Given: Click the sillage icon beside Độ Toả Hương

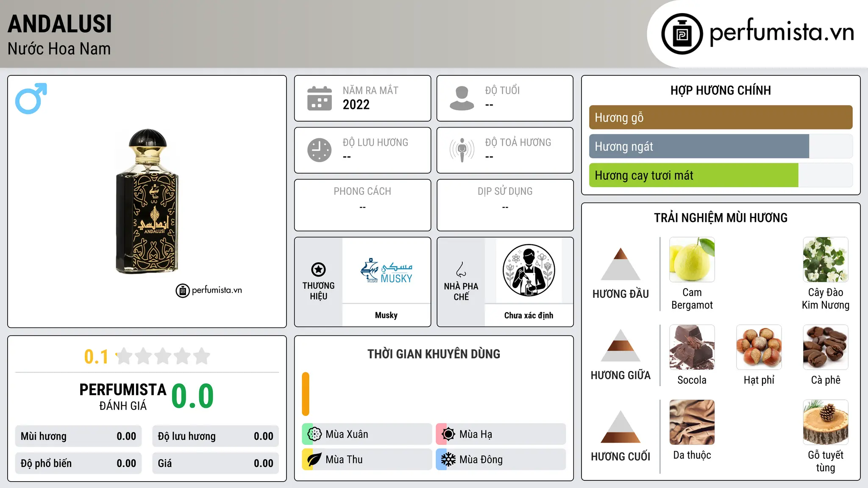Looking at the screenshot, I should point(462,150).
